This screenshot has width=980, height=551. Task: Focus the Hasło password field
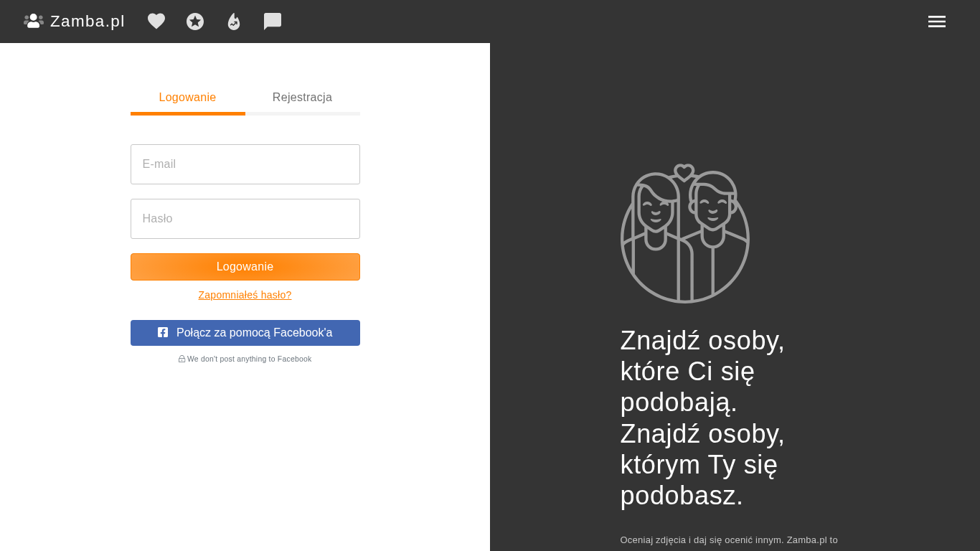(245, 219)
